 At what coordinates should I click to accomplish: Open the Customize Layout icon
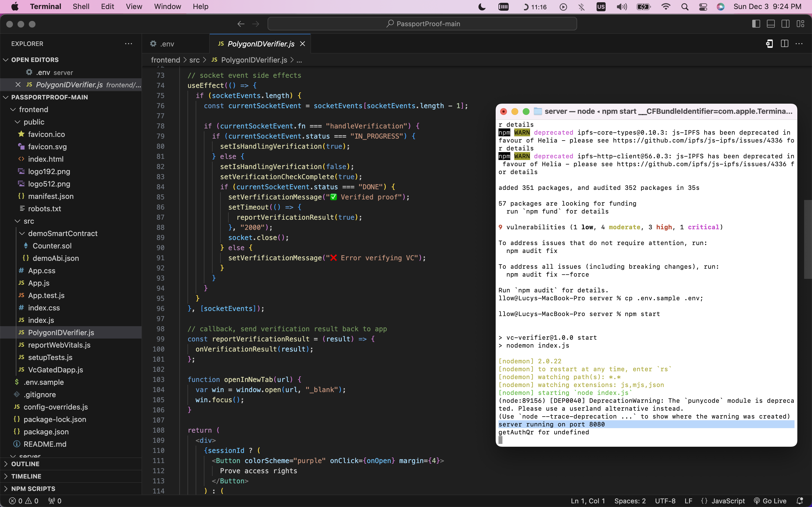coord(801,24)
